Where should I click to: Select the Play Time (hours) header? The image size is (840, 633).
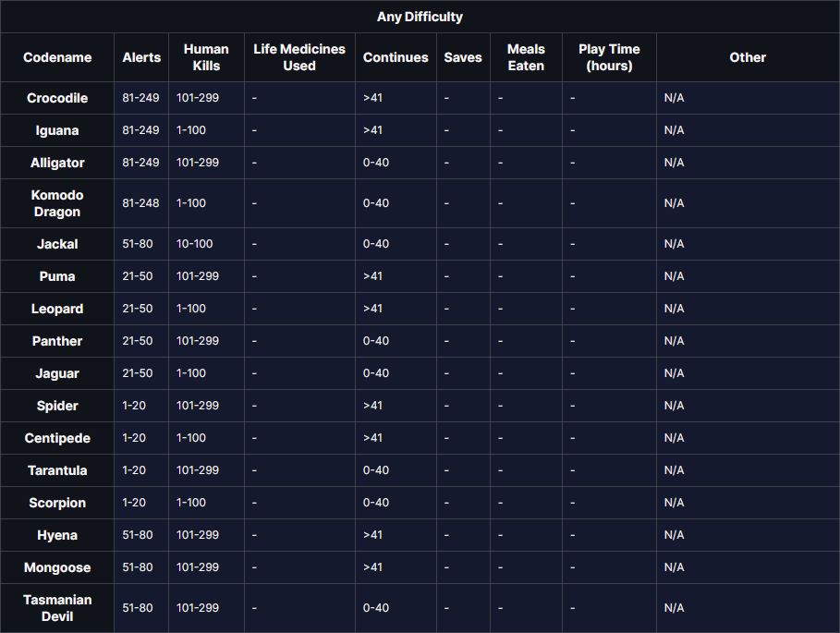tap(609, 57)
